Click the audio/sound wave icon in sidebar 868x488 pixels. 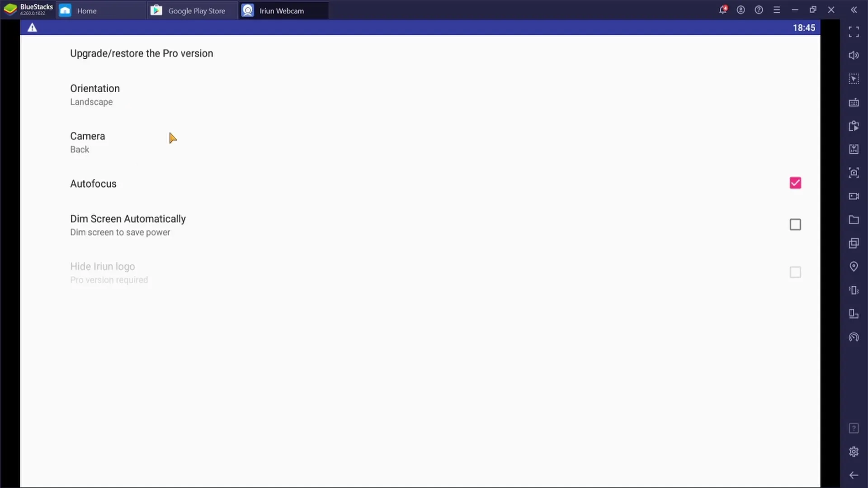[854, 55]
